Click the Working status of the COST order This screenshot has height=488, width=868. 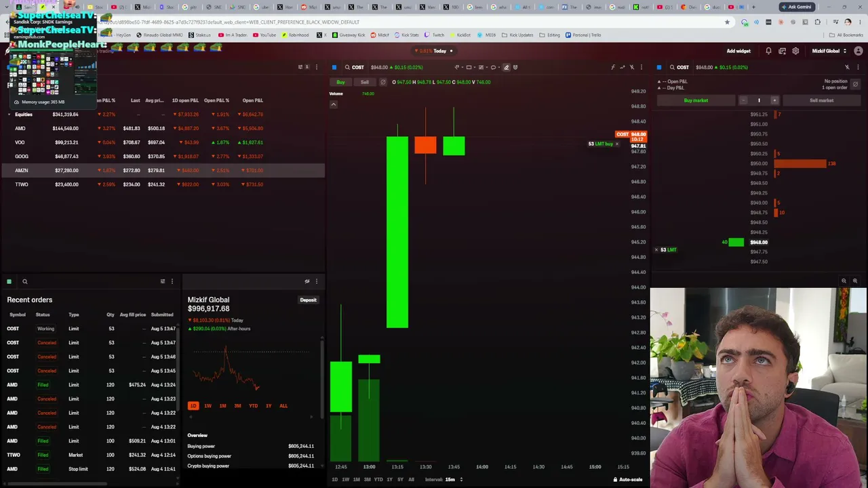[45, 329]
